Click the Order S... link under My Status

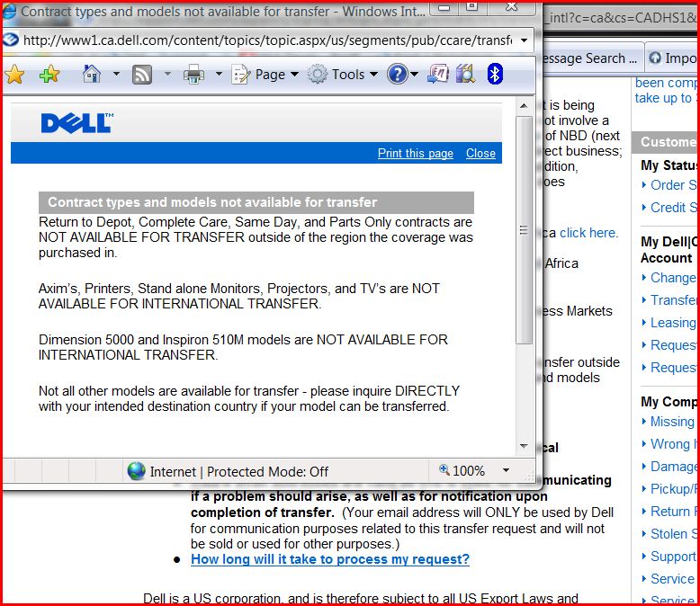pyautogui.click(x=673, y=184)
